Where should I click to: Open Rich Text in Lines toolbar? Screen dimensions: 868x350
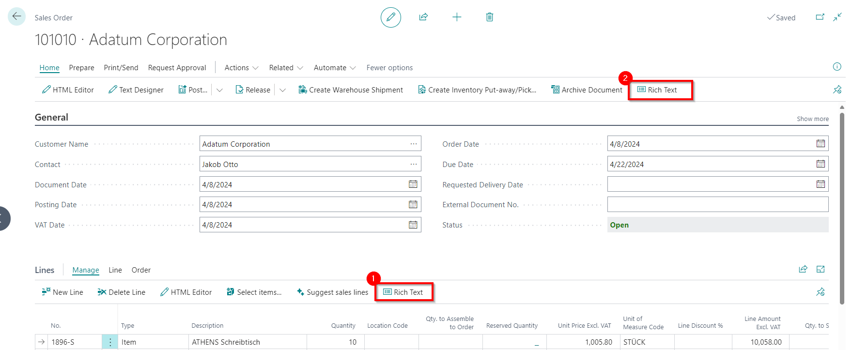pos(403,292)
